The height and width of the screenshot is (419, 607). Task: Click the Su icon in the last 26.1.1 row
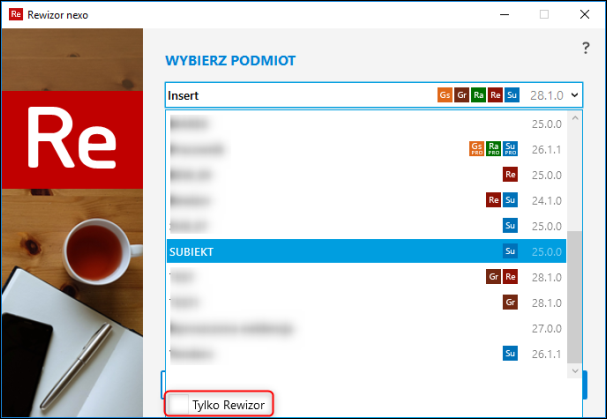510,353
